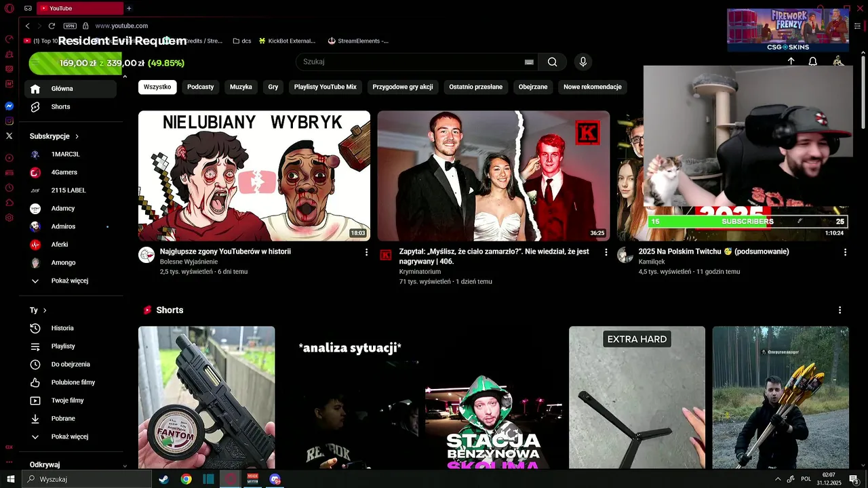Open the Adamcy channel subscription

click(71, 209)
